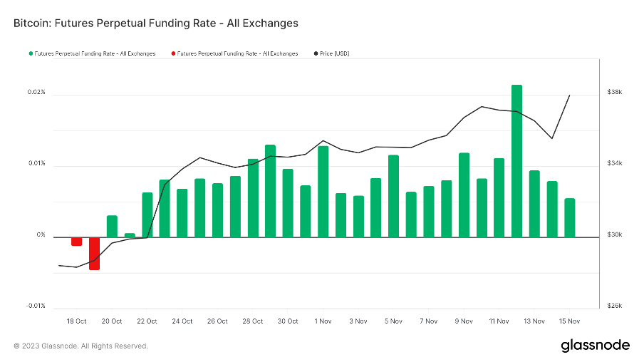Click the $38k right axis label
644x362 pixels.
point(615,93)
